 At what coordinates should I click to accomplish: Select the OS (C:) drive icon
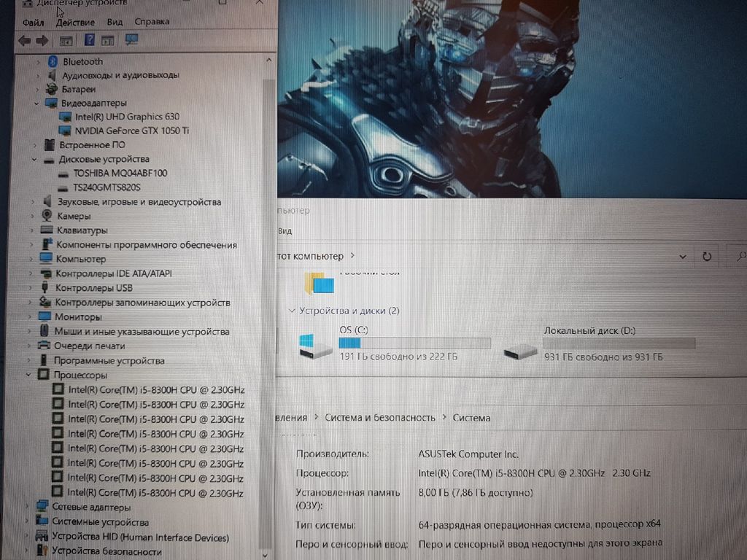316,345
